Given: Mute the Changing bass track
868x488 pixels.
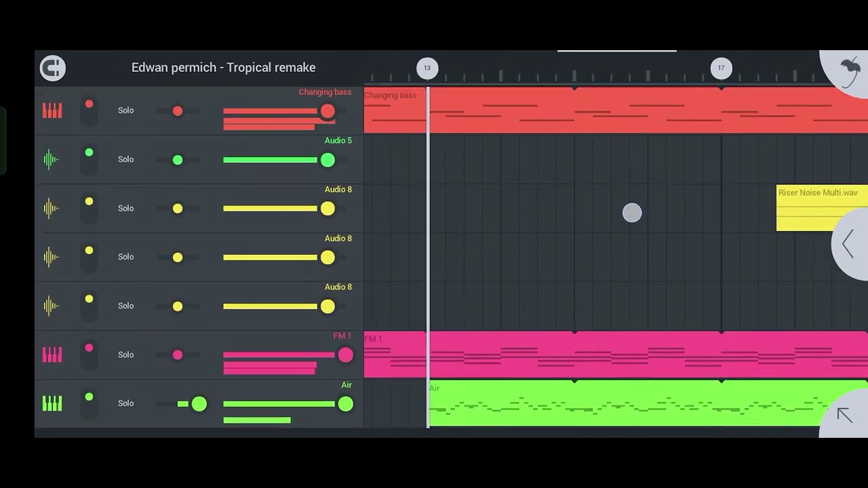Looking at the screenshot, I should click(x=89, y=110).
